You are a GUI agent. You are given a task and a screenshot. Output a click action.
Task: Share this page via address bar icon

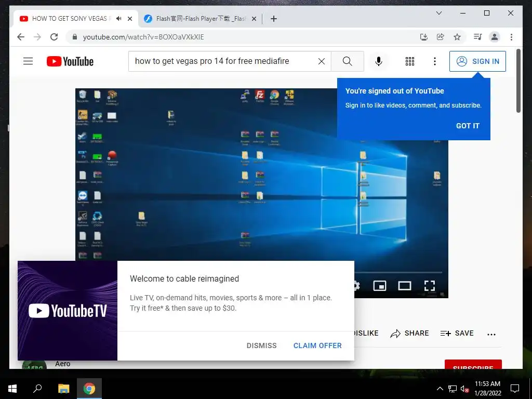[441, 37]
